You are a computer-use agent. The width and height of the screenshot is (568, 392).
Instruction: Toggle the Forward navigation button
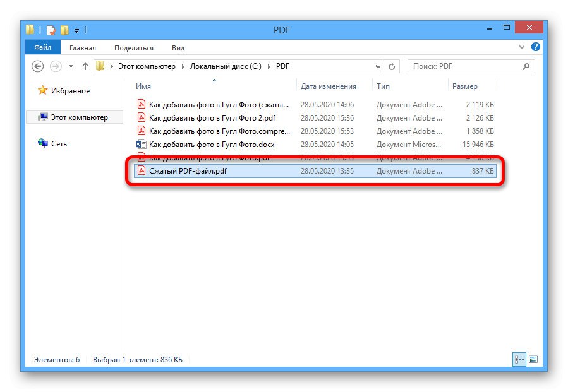click(x=55, y=66)
